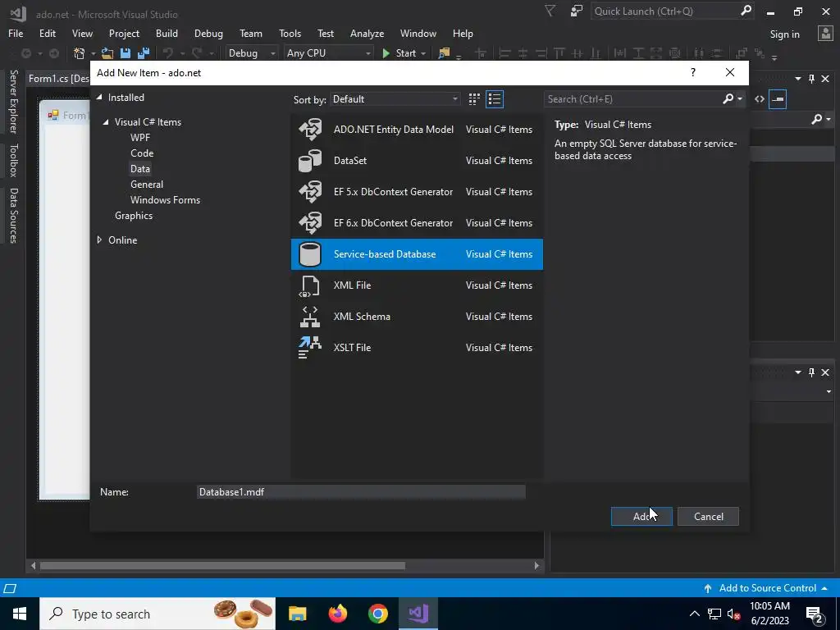Click the designer horizontal scrollbar
Screen dimensions: 840x630
pyautogui.click(x=222, y=566)
